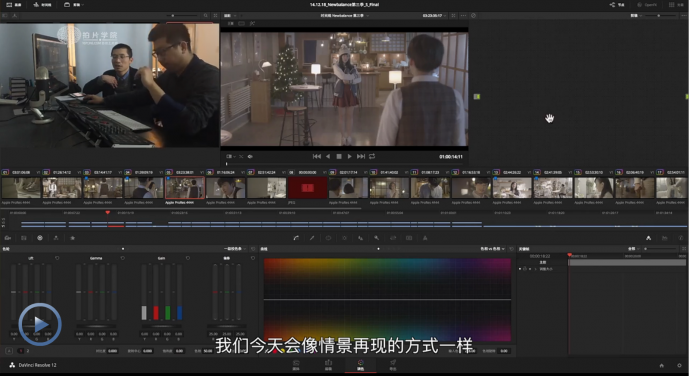690x376 pixels.
Task: Open the timeline name dropdown in viewer
Action: pos(345,15)
